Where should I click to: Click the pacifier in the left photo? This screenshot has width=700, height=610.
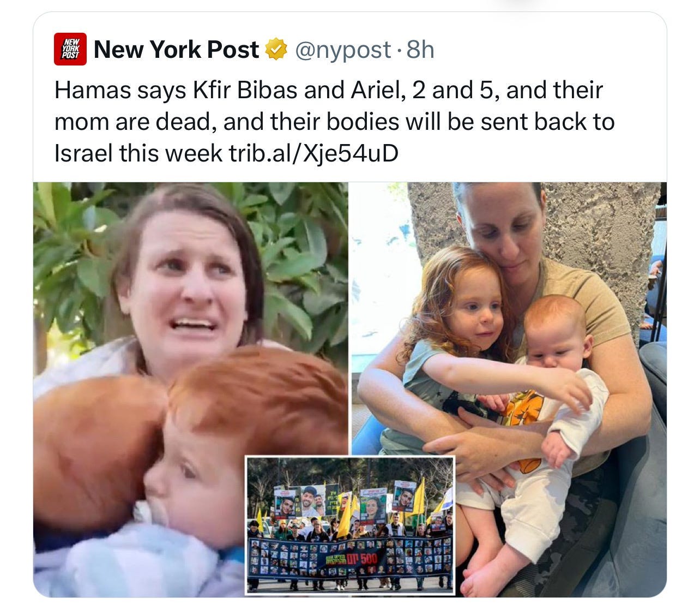point(143,512)
